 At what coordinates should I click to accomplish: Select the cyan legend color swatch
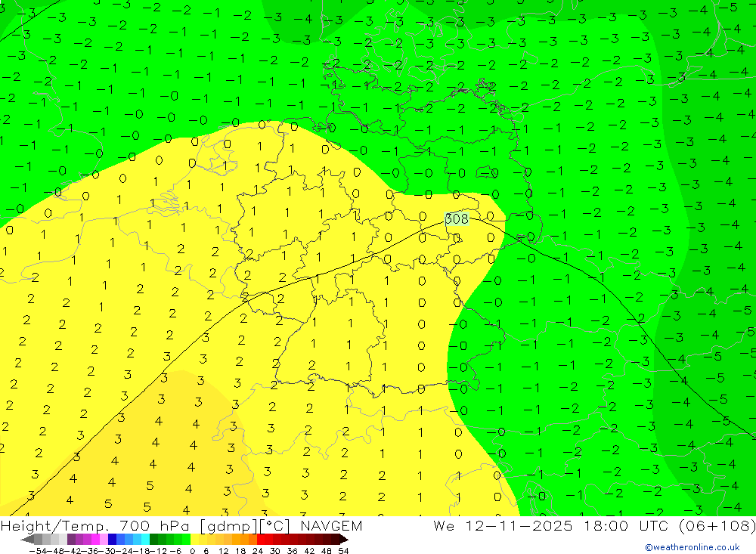pos(145,539)
